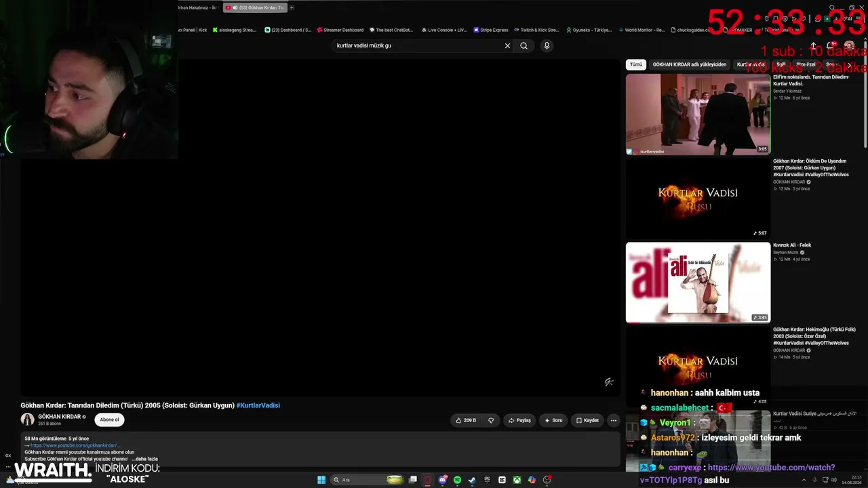Open the microphone indicator in system tray
Viewport: 868px width, 488px height.
point(814,480)
